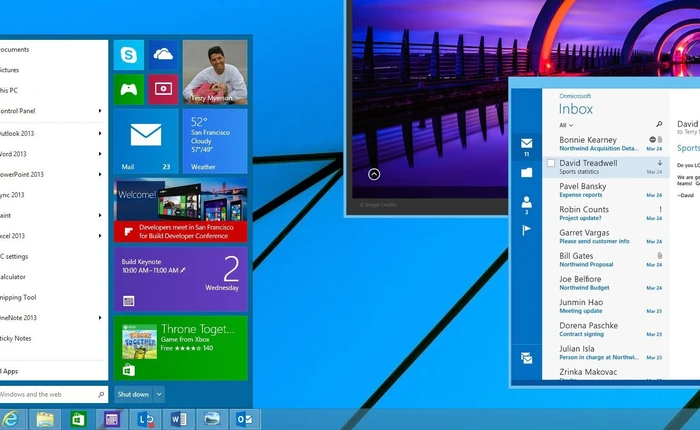Open the Calendar app on the taskbar
Viewport: 700px width, 430px height.
pyautogui.click(x=112, y=419)
